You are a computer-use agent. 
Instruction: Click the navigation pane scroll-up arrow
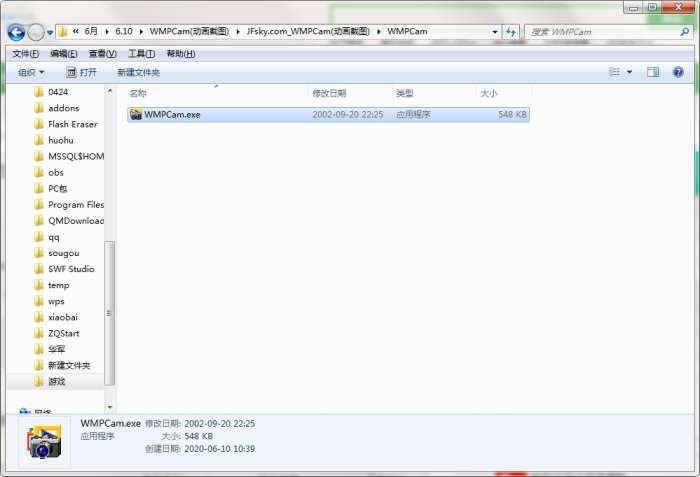point(109,91)
